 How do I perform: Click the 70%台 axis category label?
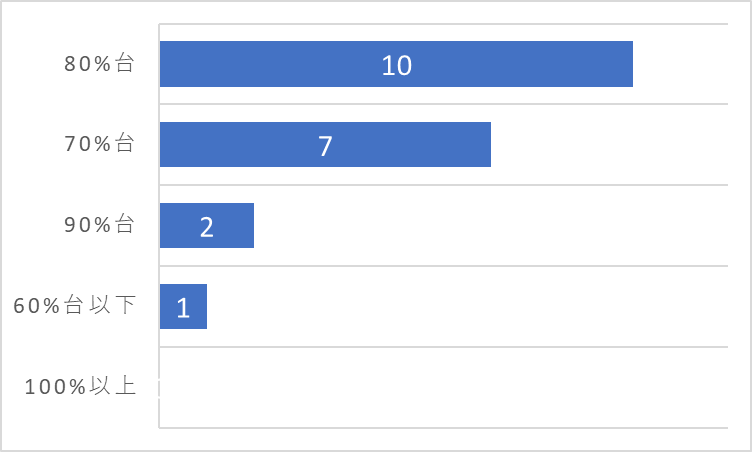tap(99, 143)
